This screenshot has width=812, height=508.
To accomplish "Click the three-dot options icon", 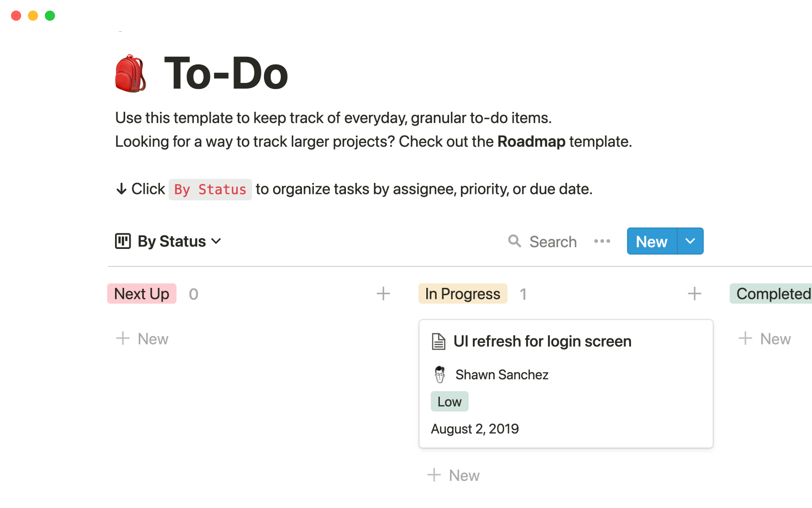I will 602,241.
